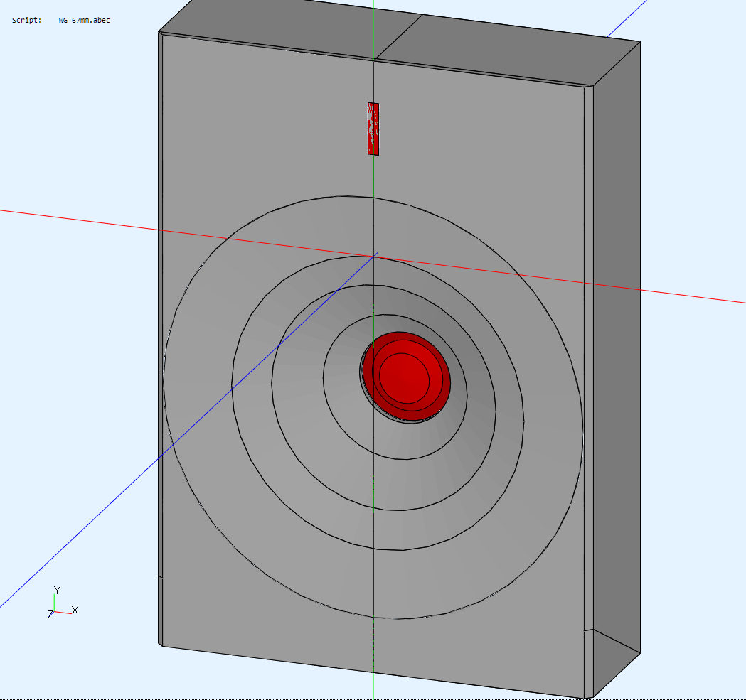The width and height of the screenshot is (746, 700).
Task: Select the dark right side face of cabinet
Action: [x=616, y=355]
